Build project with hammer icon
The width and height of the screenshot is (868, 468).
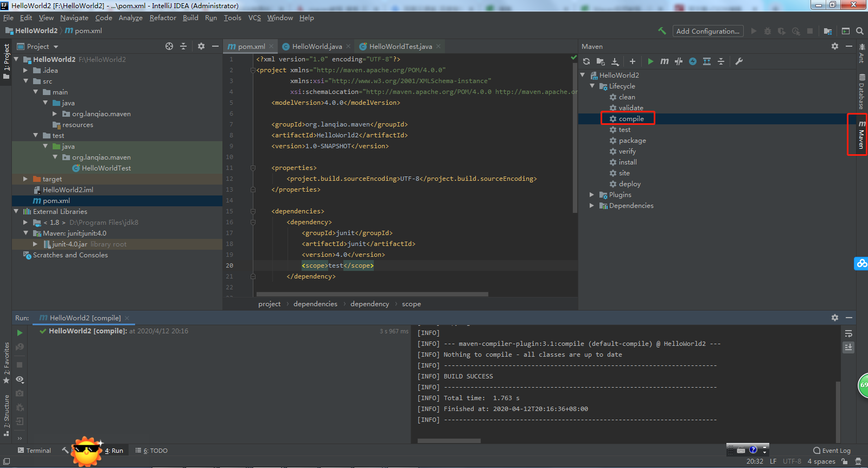click(x=662, y=31)
